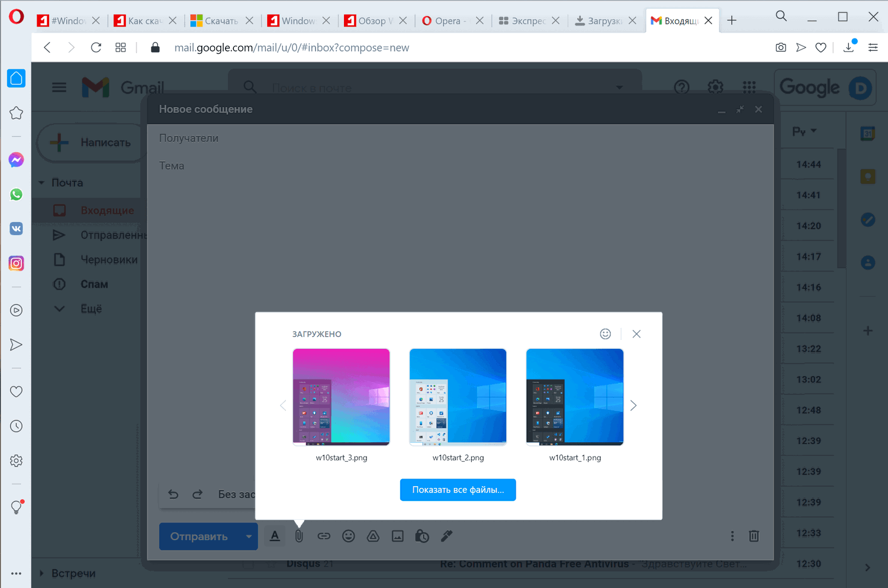Insert a link in the compose toolbar
This screenshot has height=588, width=888.
[x=324, y=536]
